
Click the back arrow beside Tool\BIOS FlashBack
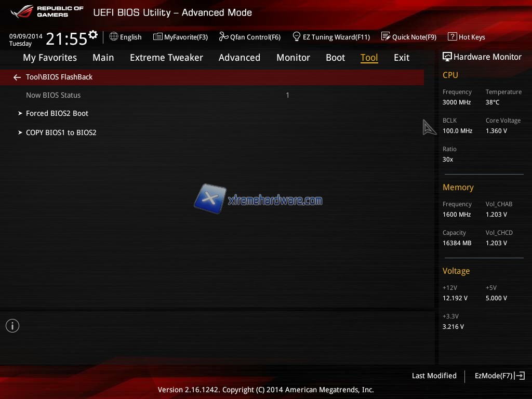pos(17,77)
